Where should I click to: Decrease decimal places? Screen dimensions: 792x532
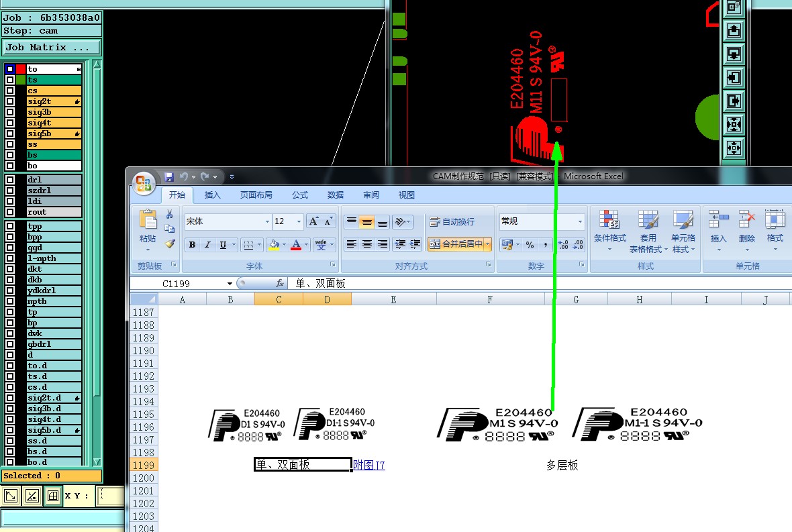point(579,245)
